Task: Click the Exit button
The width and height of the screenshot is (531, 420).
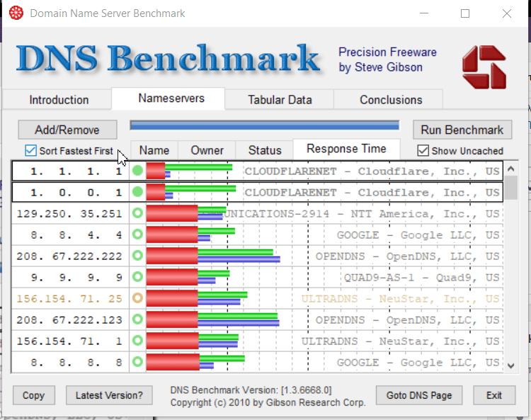Action: (494, 395)
